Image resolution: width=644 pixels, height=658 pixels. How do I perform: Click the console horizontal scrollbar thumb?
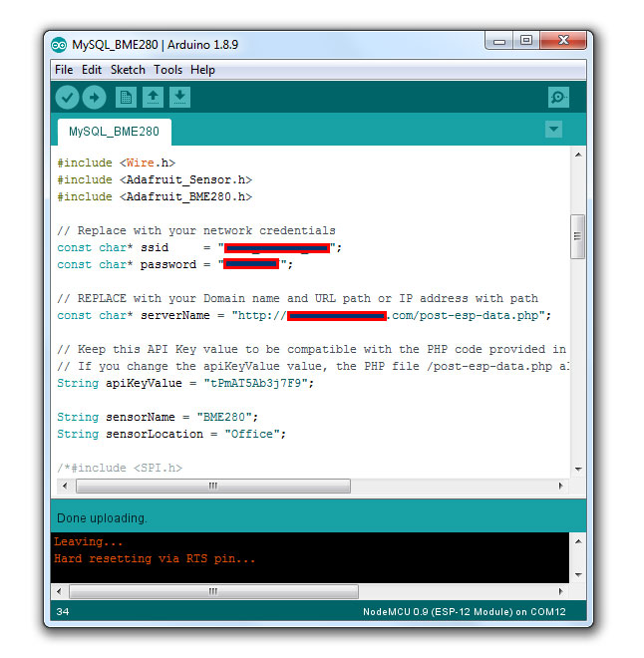point(213,591)
